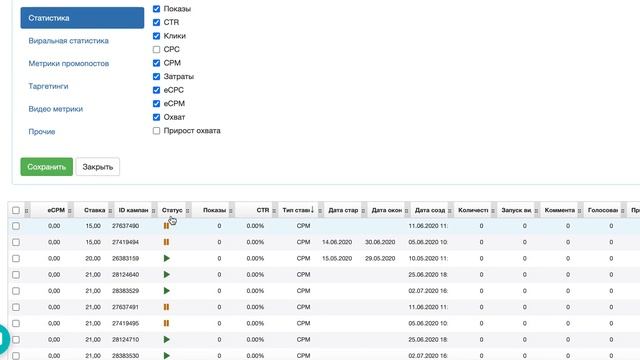The image size is (640, 360).
Task: Click start date cell 14.06.2020
Action: pos(337,242)
